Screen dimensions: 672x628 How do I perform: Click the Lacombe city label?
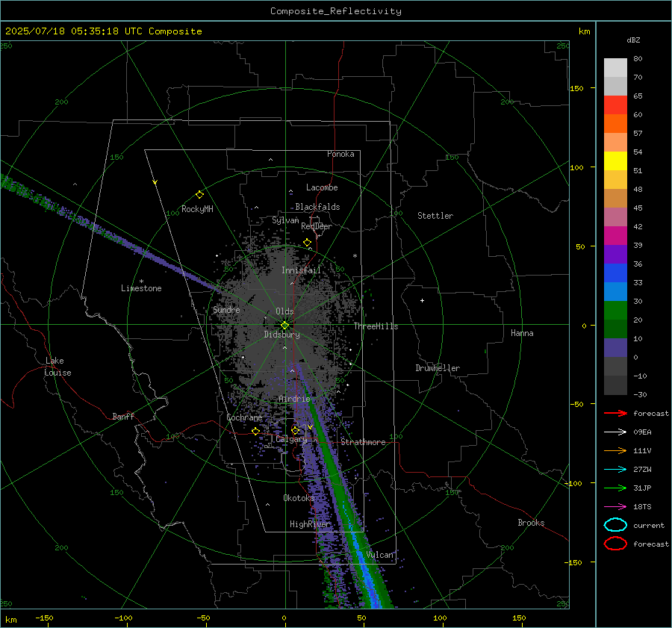(322, 187)
